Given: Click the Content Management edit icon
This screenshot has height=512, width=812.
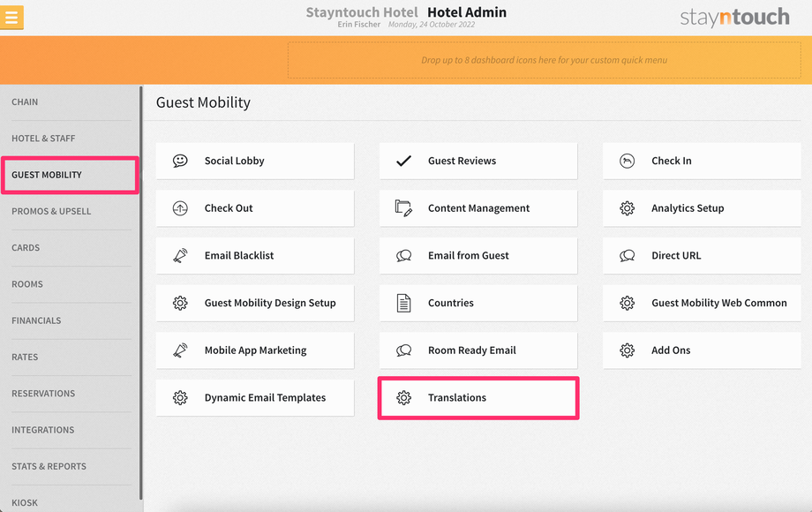Looking at the screenshot, I should 404,208.
